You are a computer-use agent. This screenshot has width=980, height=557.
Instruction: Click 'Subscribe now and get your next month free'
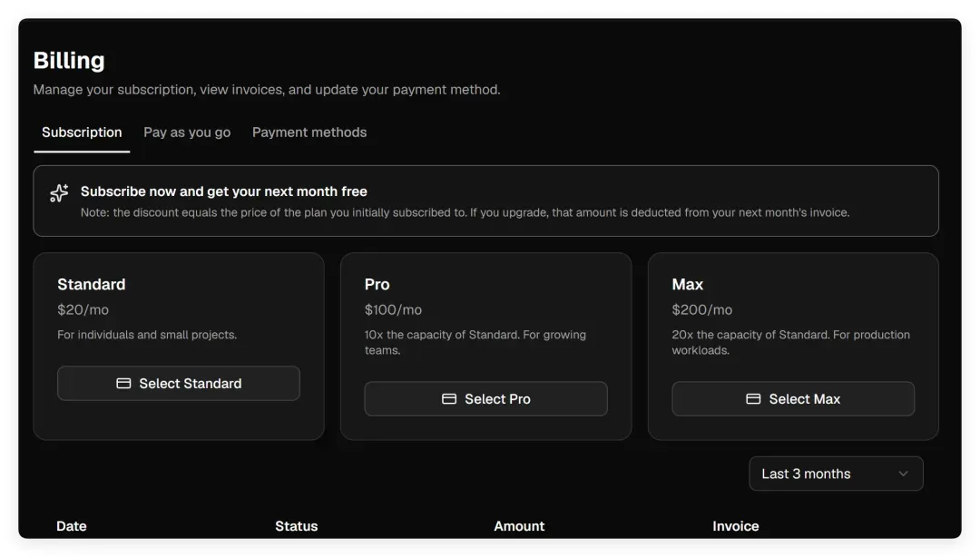pyautogui.click(x=224, y=191)
